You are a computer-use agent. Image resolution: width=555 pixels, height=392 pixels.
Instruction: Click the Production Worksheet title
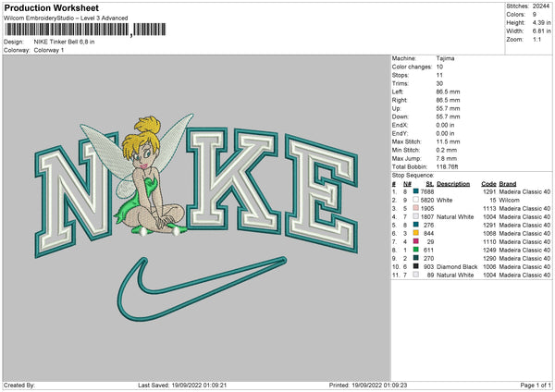pyautogui.click(x=52, y=7)
